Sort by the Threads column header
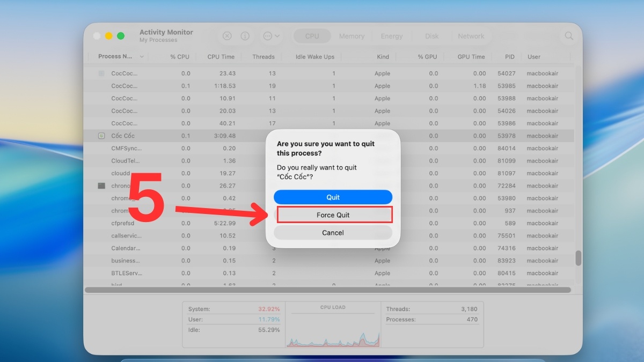644x362 pixels. 264,57
